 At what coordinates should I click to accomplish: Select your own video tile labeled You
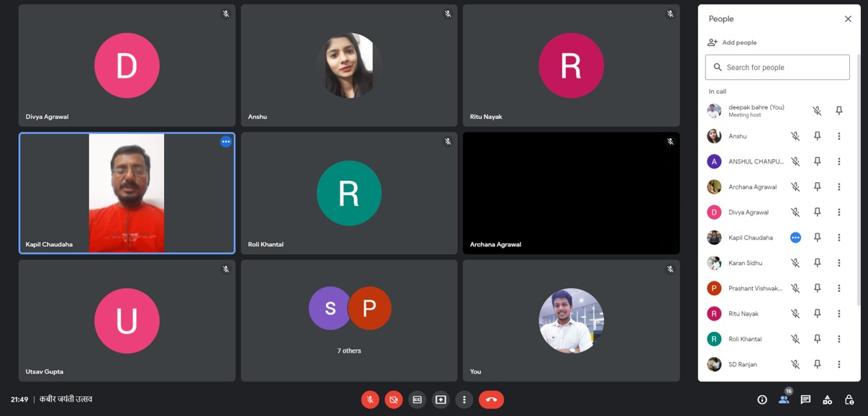tap(571, 321)
